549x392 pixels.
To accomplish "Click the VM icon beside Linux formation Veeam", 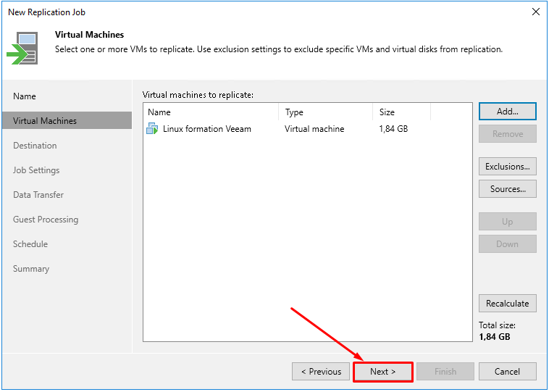I will [152, 128].
